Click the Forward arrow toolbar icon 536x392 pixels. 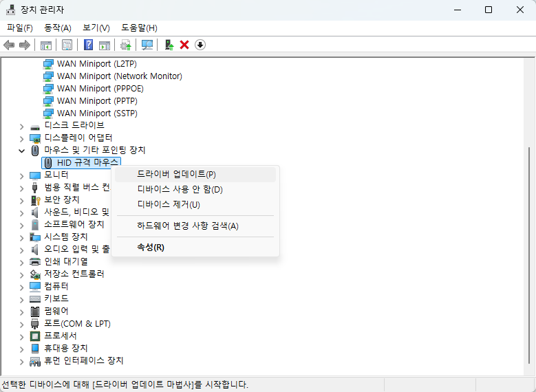point(25,45)
